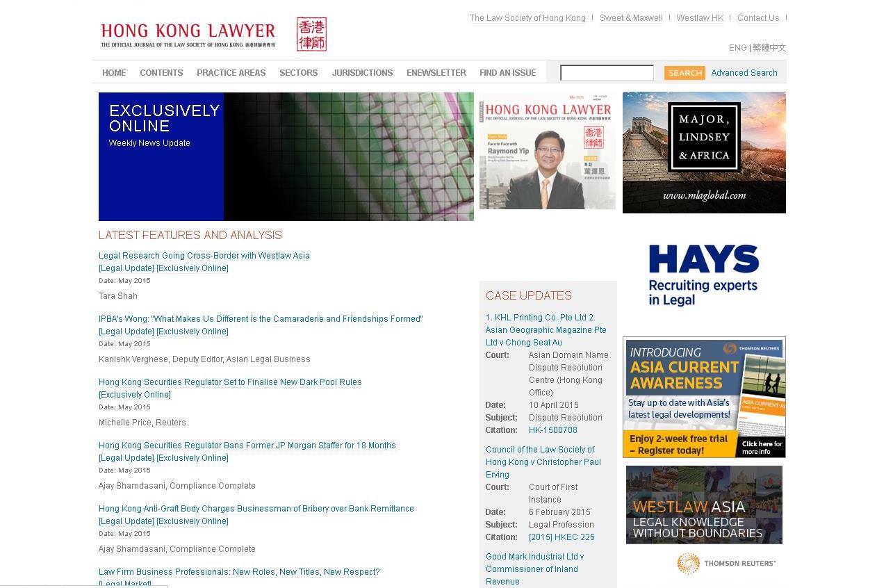Open the Raymond Yip magazine cover
Viewport: 877px width, 588px height.
tap(548, 151)
